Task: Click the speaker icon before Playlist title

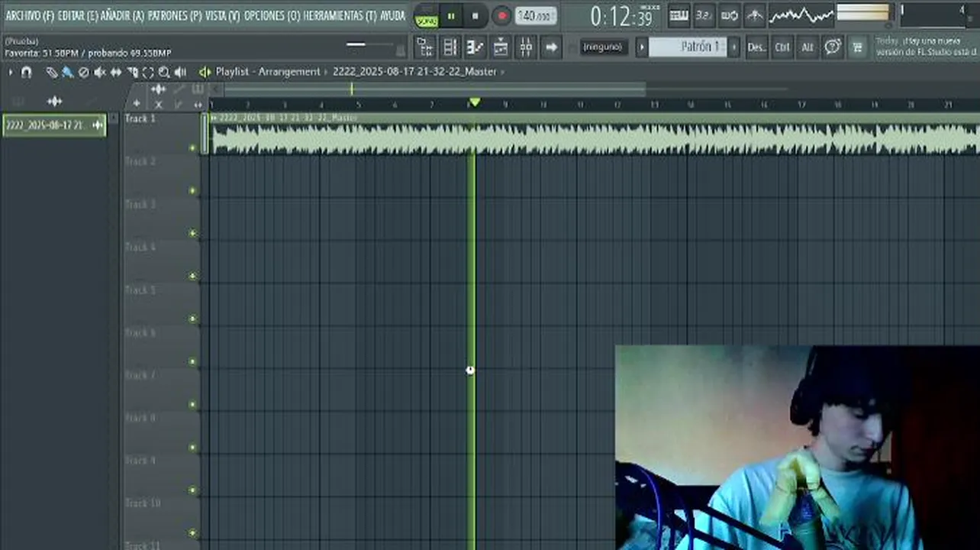Action: click(205, 72)
